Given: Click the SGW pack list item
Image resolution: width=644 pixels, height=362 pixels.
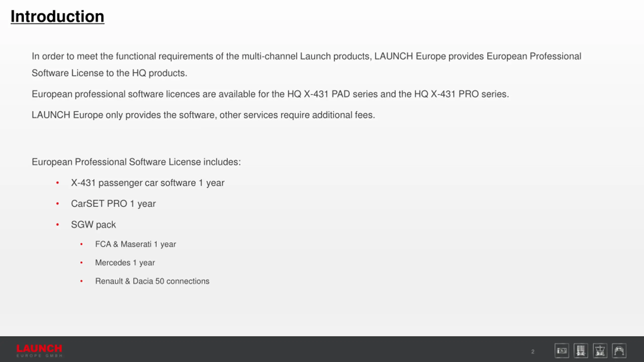Looking at the screenshot, I should coord(93,225).
